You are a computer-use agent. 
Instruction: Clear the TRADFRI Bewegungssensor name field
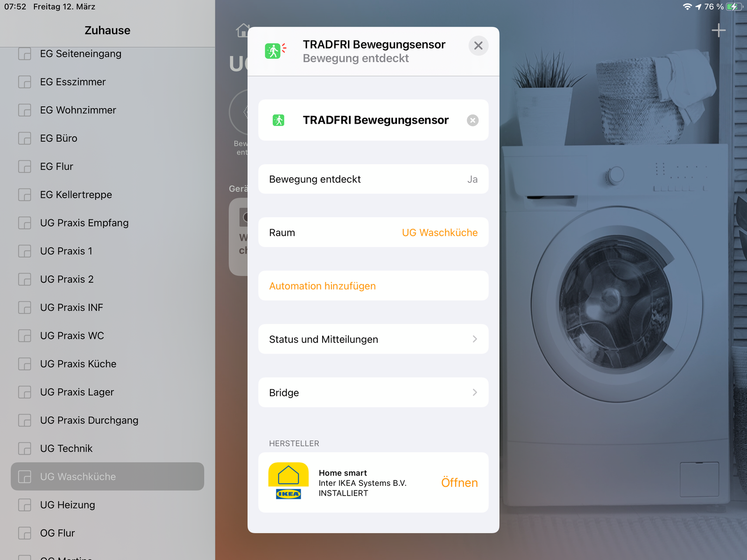[472, 120]
